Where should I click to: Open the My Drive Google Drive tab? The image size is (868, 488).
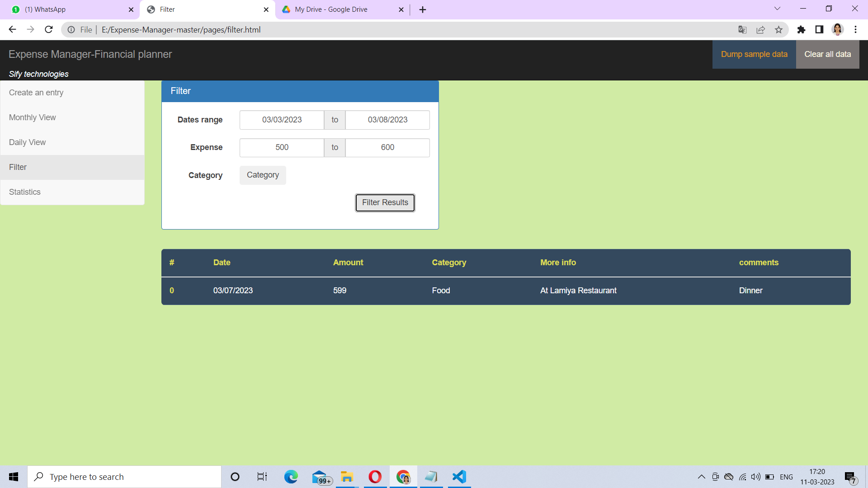(x=331, y=9)
